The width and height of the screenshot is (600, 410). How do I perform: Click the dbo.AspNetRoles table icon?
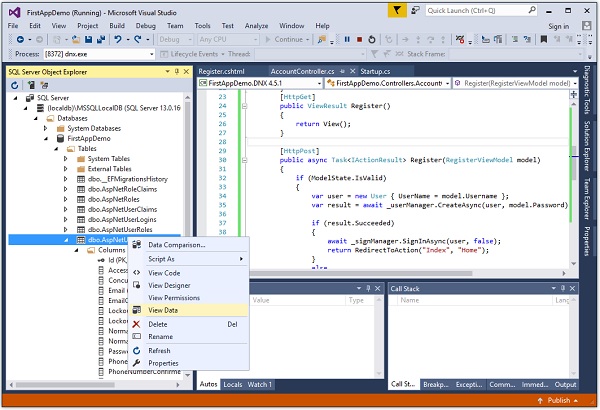pos(80,200)
